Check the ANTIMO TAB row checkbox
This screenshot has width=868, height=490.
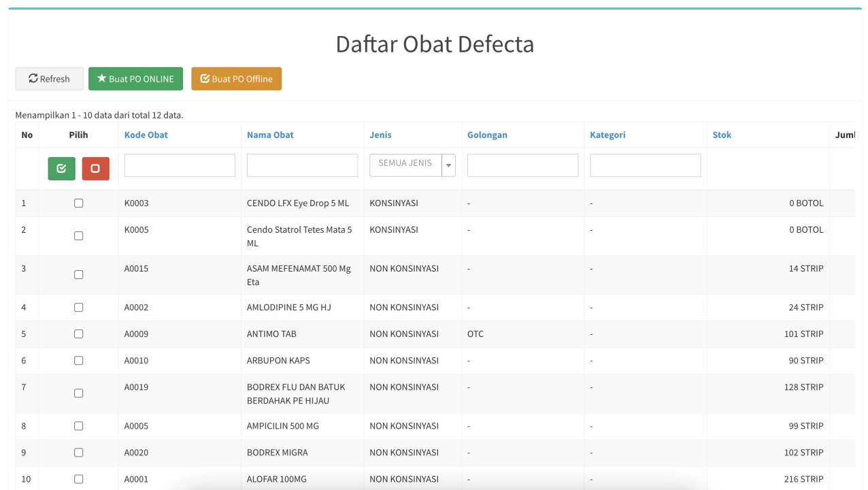[79, 334]
